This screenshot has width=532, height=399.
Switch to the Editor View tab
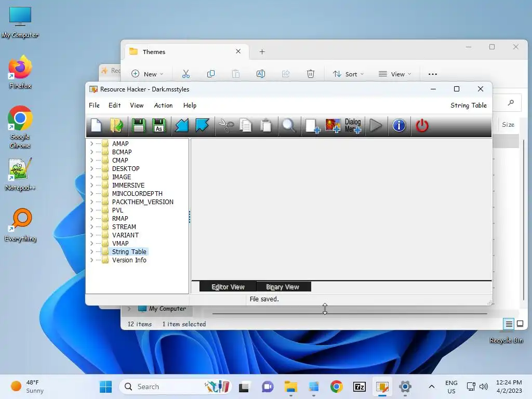point(228,287)
